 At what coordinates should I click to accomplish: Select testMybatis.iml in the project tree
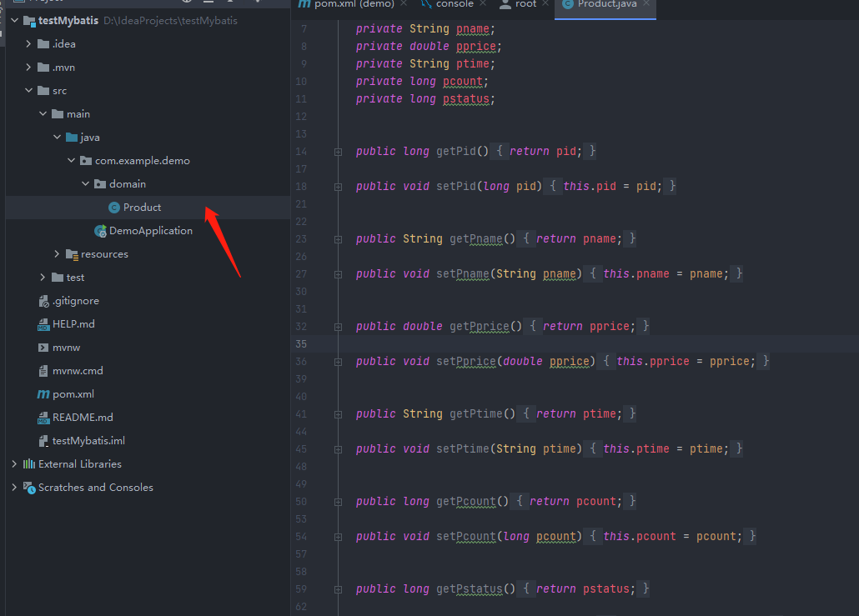88,441
